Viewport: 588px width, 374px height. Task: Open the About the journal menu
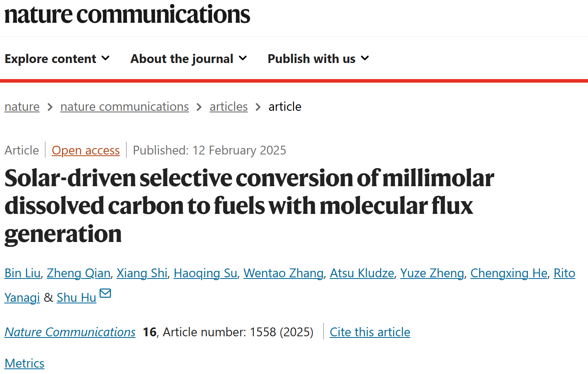tap(189, 59)
